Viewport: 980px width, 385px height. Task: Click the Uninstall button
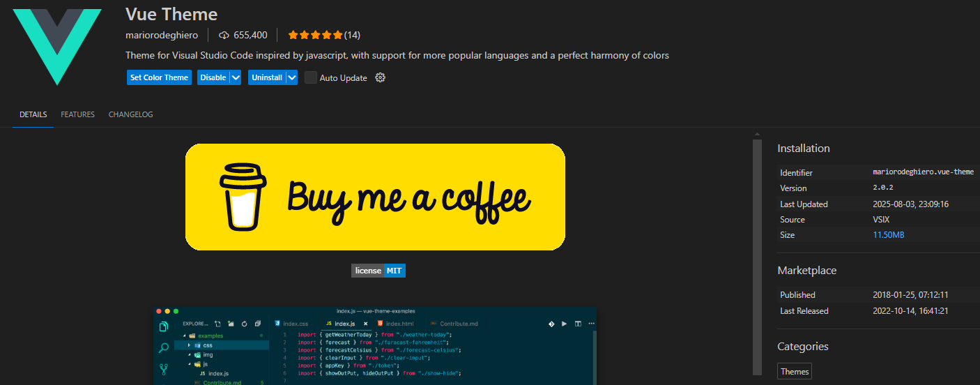coord(267,77)
